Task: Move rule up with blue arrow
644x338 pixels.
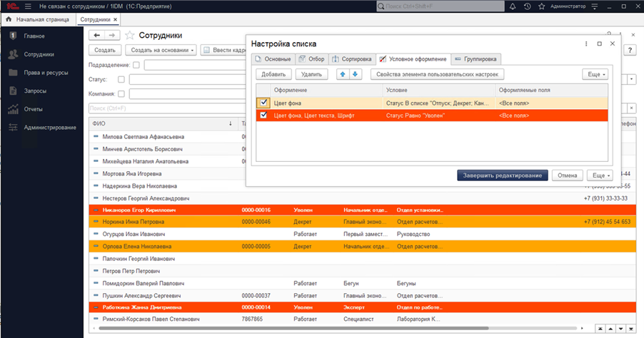Action: pos(343,74)
